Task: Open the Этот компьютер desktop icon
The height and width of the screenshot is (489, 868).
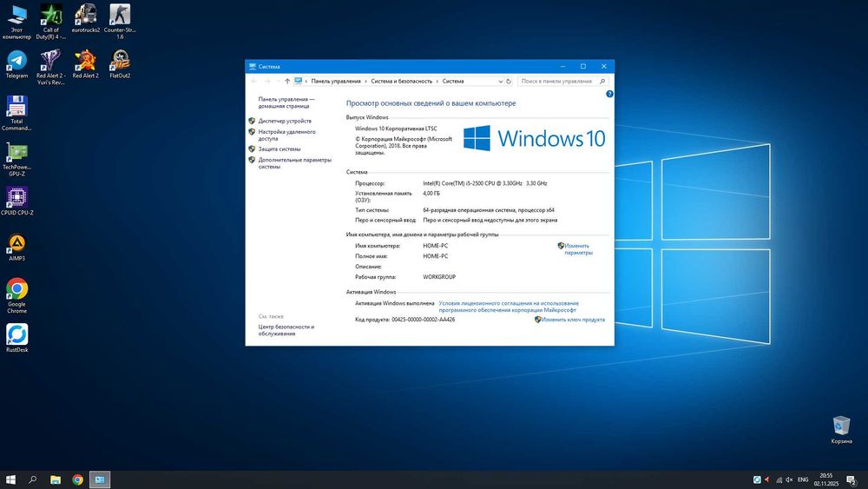Action: coord(16,23)
